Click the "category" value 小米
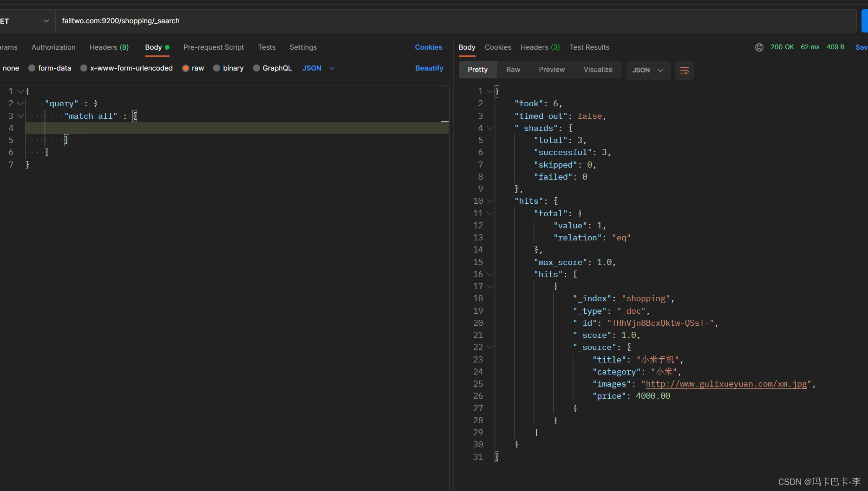This screenshot has width=868, height=491. 664,372
